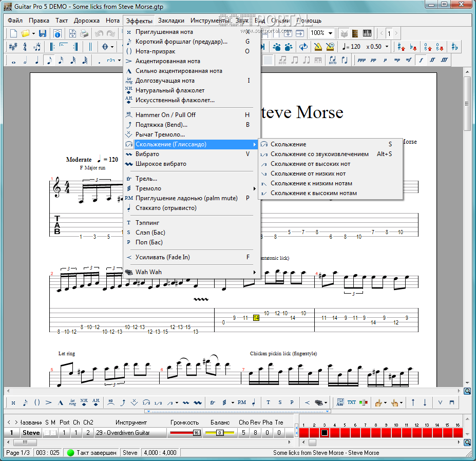Open the piano keyboard view icon
476x461 pixels.
coord(367,33)
